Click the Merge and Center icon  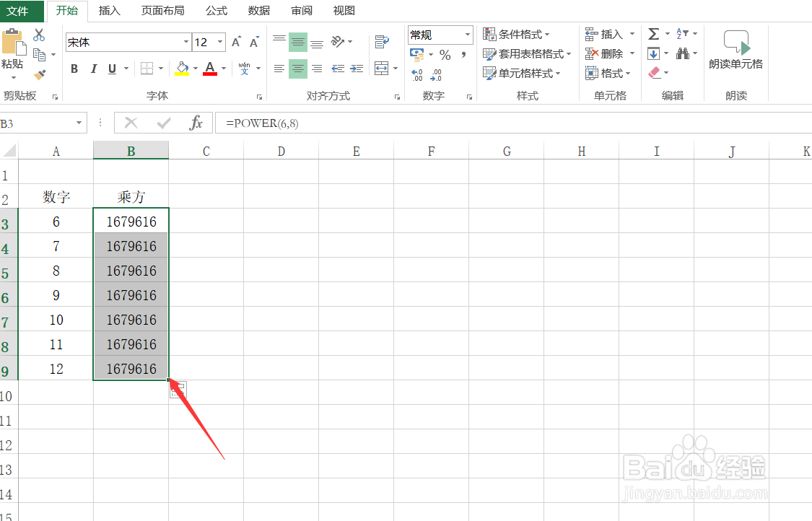tap(383, 69)
